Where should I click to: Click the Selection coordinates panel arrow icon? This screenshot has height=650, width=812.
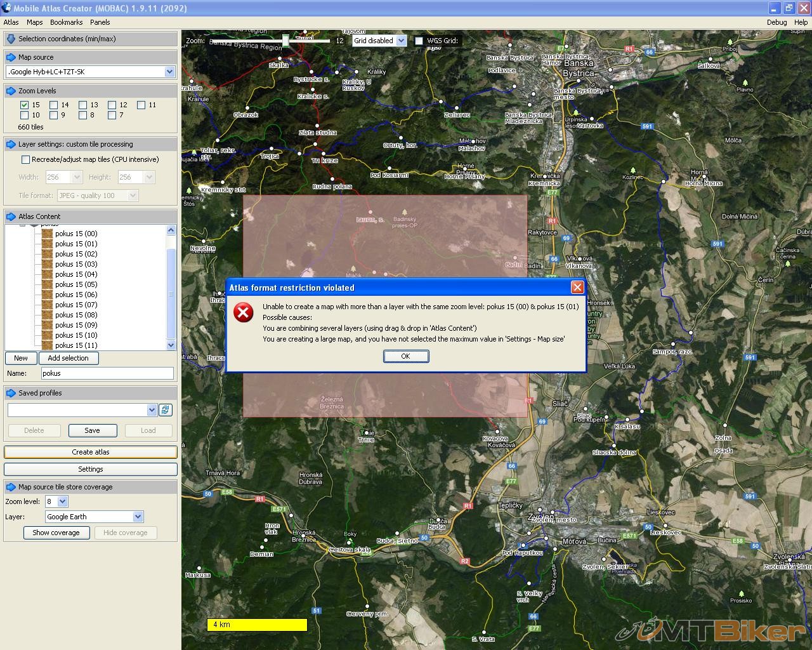[11, 39]
